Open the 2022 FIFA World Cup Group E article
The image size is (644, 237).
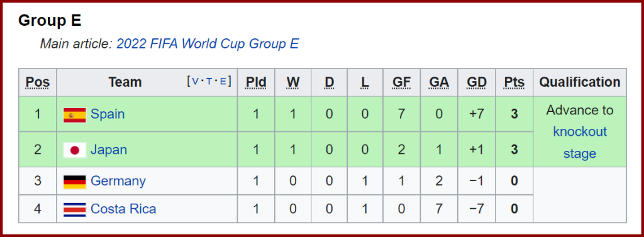[208, 43]
